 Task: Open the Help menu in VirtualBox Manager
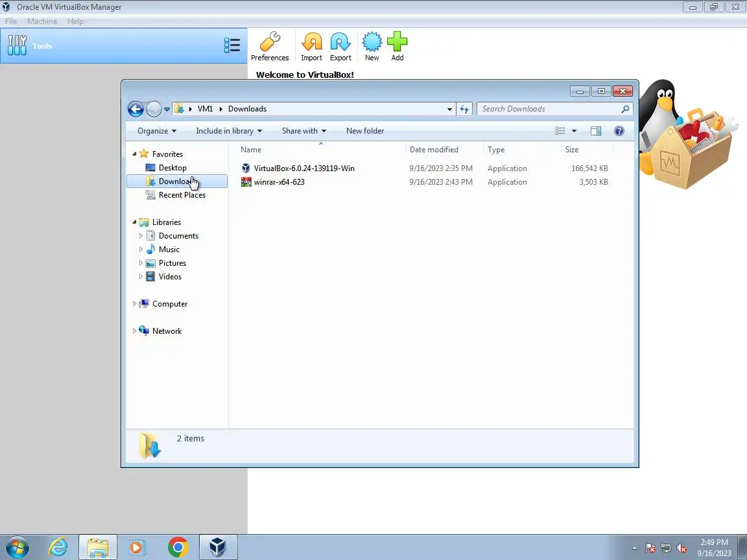point(75,21)
